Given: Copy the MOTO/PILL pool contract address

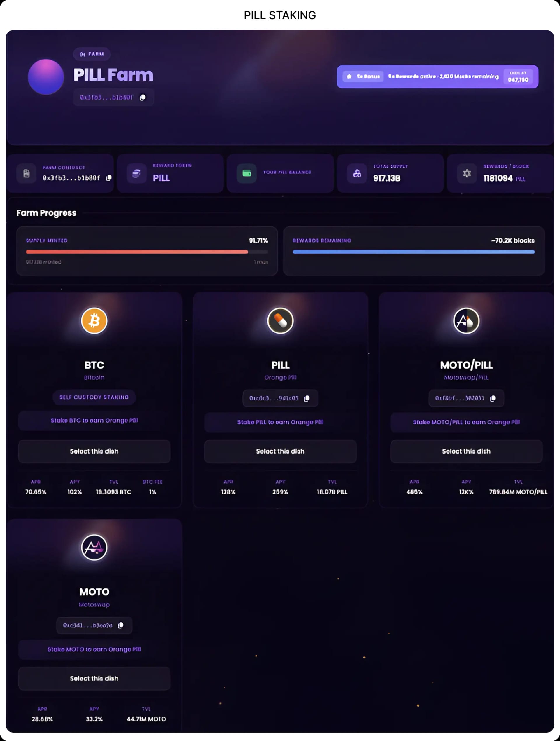Looking at the screenshot, I should (x=493, y=398).
